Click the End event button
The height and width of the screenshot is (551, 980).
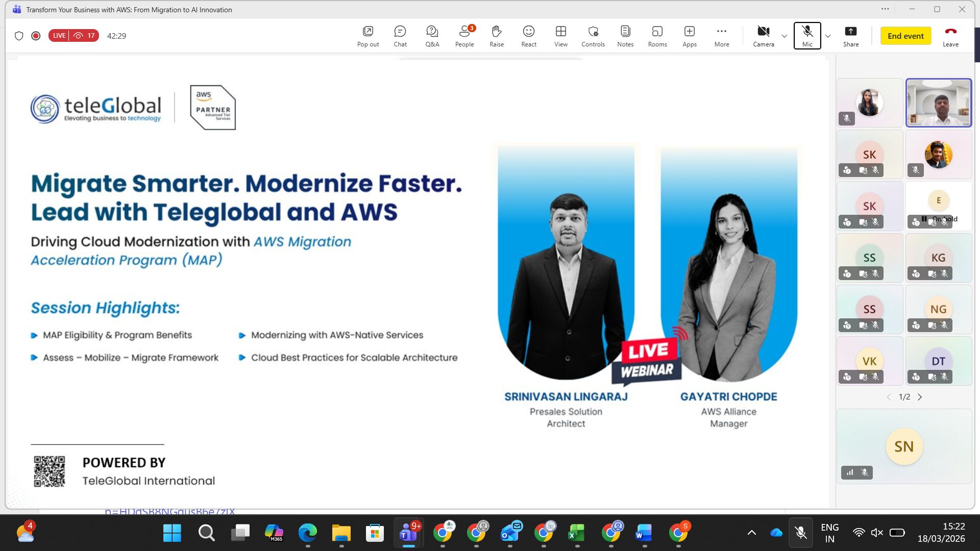(905, 36)
